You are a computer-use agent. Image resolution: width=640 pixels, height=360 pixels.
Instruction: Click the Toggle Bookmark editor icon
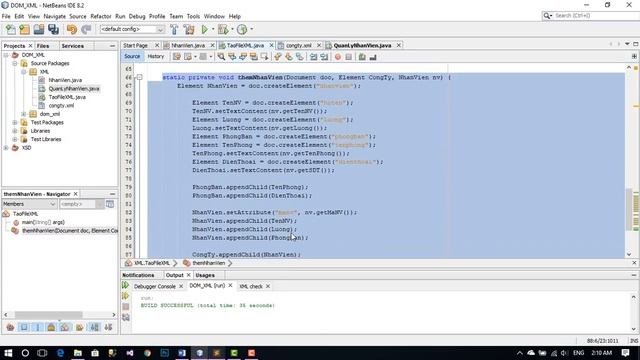pyautogui.click(x=300, y=57)
